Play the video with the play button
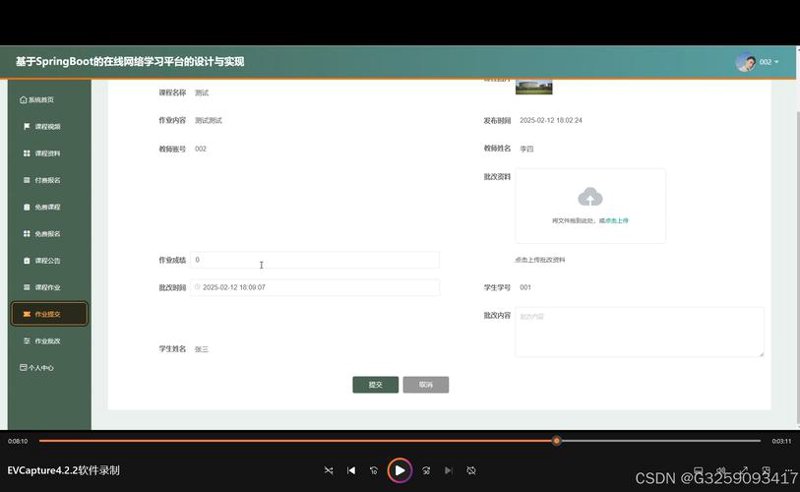 (x=399, y=471)
